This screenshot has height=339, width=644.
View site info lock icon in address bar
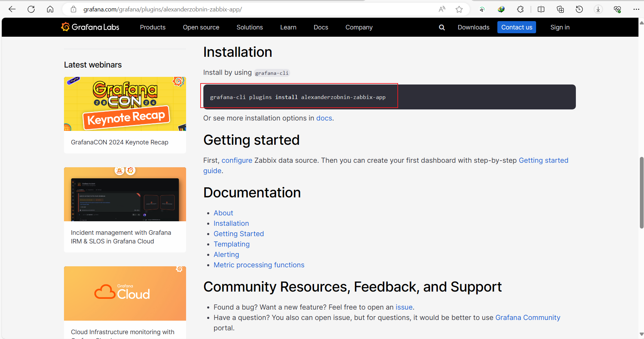coord(73,9)
